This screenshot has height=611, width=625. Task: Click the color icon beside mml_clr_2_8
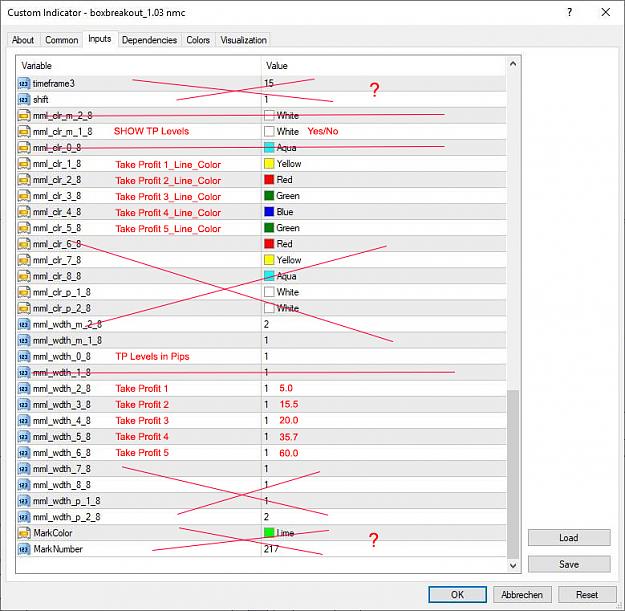point(24,180)
